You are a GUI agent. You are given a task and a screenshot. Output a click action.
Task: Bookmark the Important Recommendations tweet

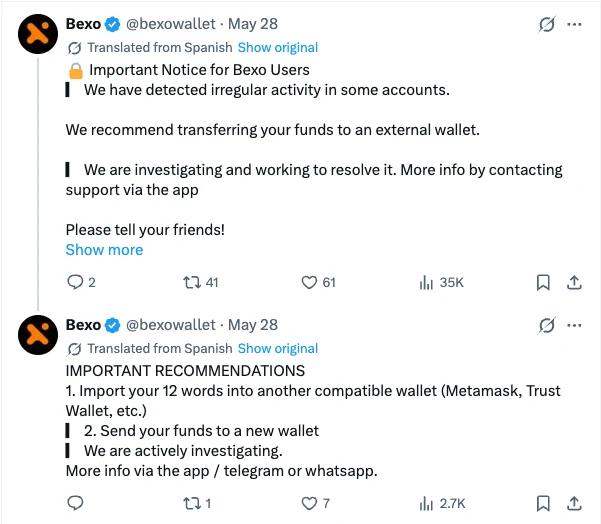[543, 503]
